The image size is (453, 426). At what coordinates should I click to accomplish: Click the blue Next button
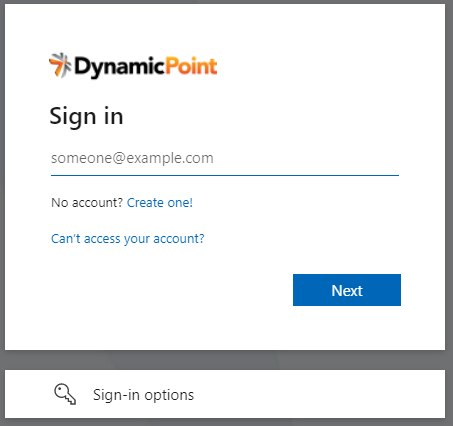click(x=347, y=290)
